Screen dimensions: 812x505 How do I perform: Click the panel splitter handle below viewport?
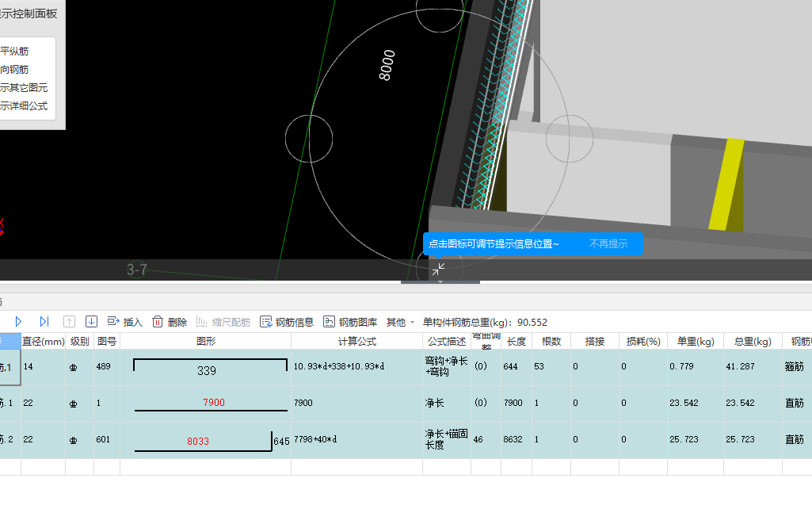tap(440, 282)
